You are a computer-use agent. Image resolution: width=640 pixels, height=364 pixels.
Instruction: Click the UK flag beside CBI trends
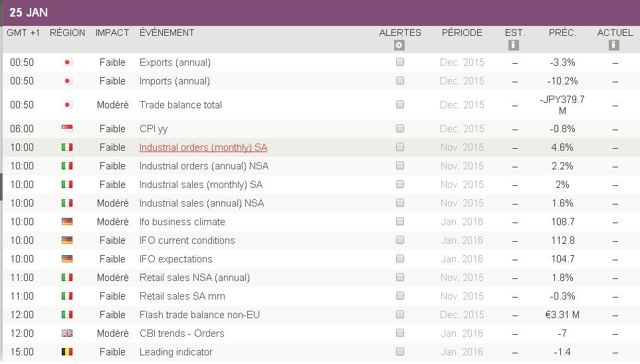tap(67, 333)
